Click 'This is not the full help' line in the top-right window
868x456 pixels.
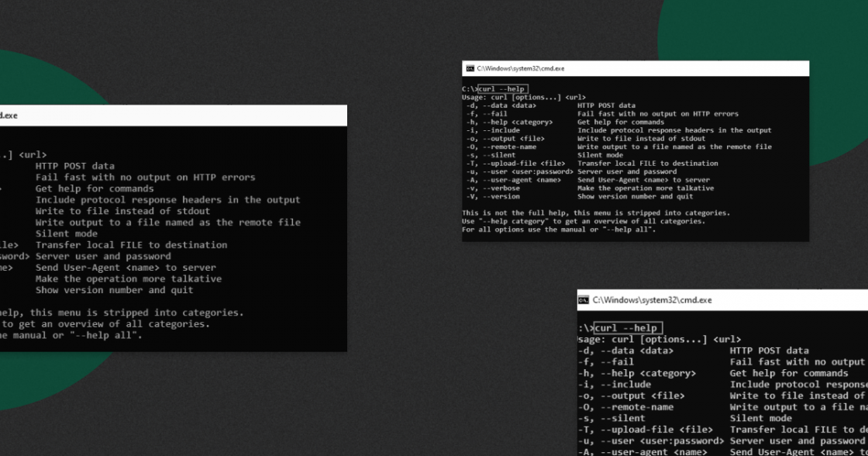point(596,212)
